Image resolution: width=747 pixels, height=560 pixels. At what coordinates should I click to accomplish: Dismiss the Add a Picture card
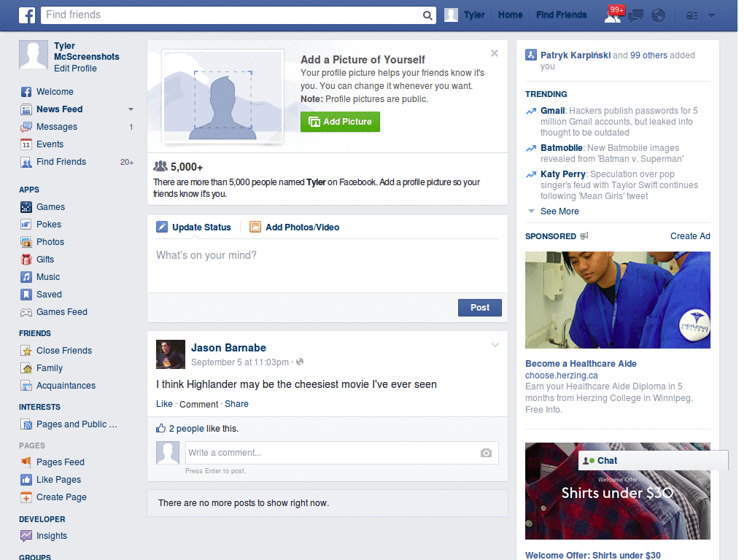point(495,53)
